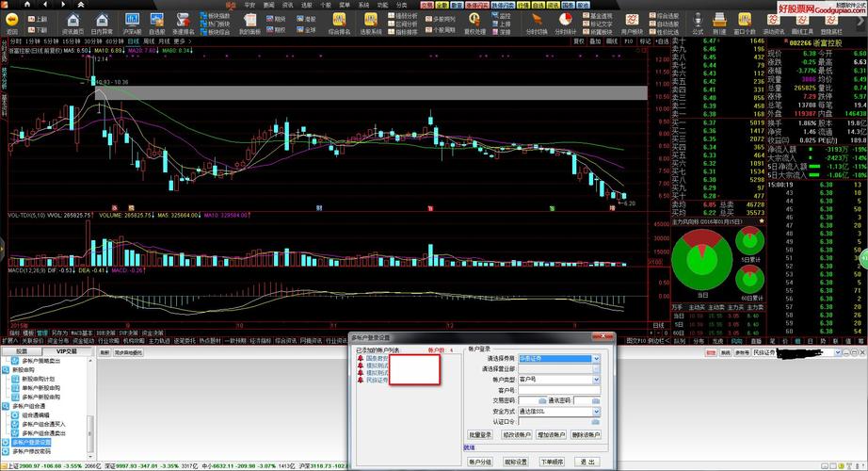Click 修改该帐户 button
Image resolution: width=868 pixels, height=471 pixels.
[517, 435]
